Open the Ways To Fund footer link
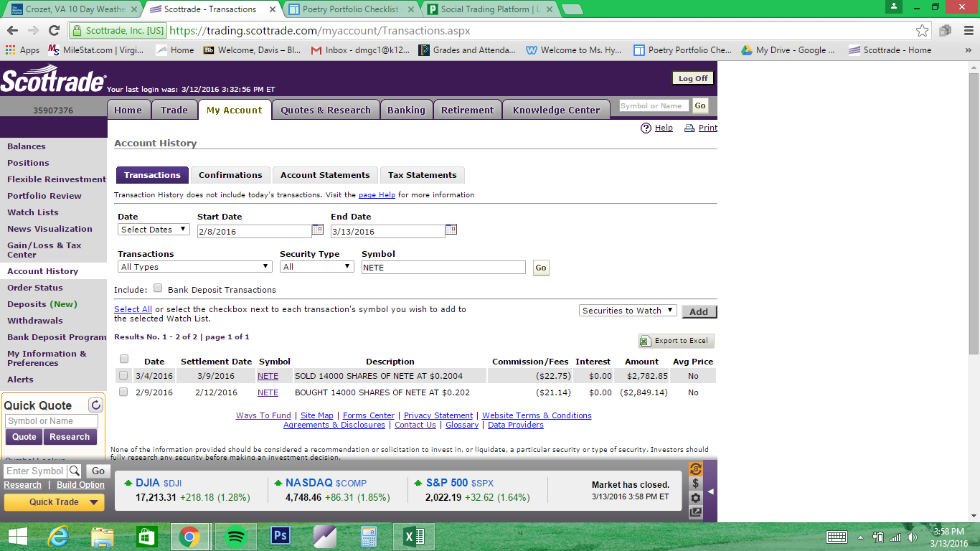The height and width of the screenshot is (551, 980). 263,415
